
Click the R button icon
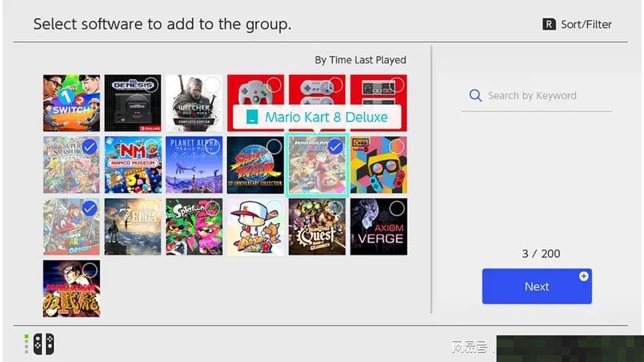click(x=549, y=24)
